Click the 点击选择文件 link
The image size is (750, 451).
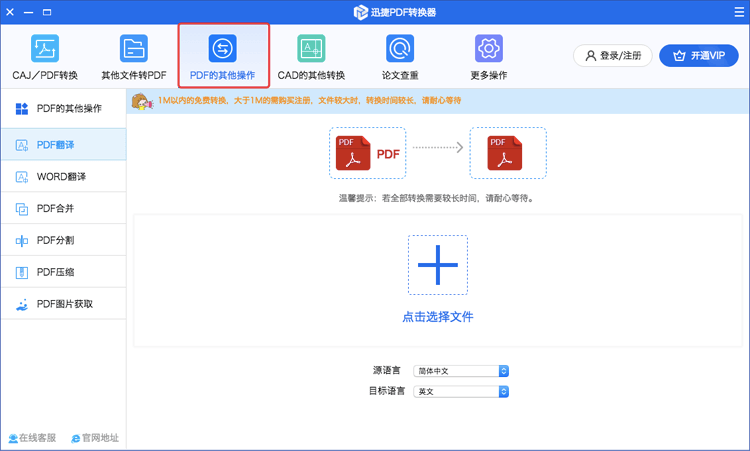pyautogui.click(x=438, y=317)
